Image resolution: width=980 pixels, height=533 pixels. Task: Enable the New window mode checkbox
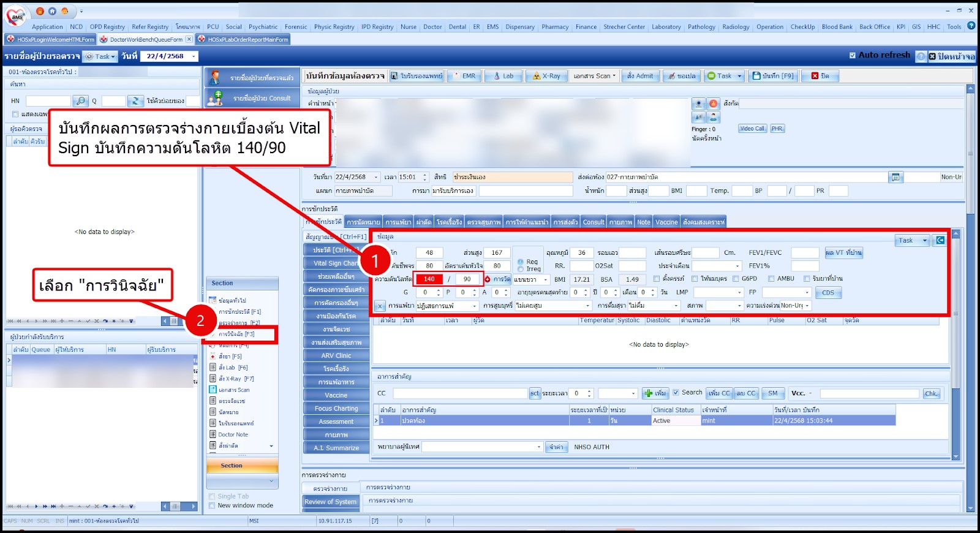(212, 505)
